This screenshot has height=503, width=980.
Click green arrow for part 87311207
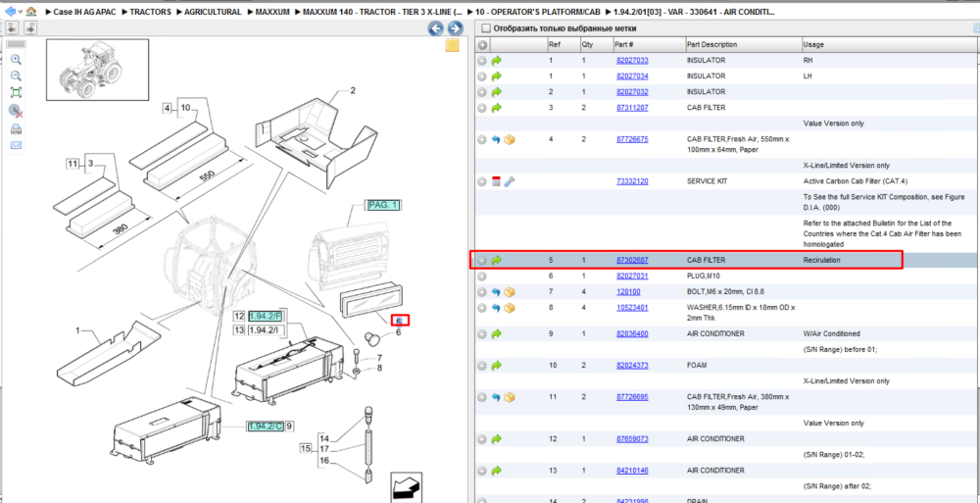coord(497,108)
